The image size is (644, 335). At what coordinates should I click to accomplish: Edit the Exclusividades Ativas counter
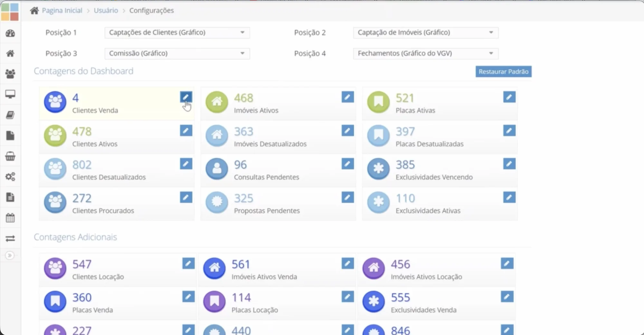point(509,197)
